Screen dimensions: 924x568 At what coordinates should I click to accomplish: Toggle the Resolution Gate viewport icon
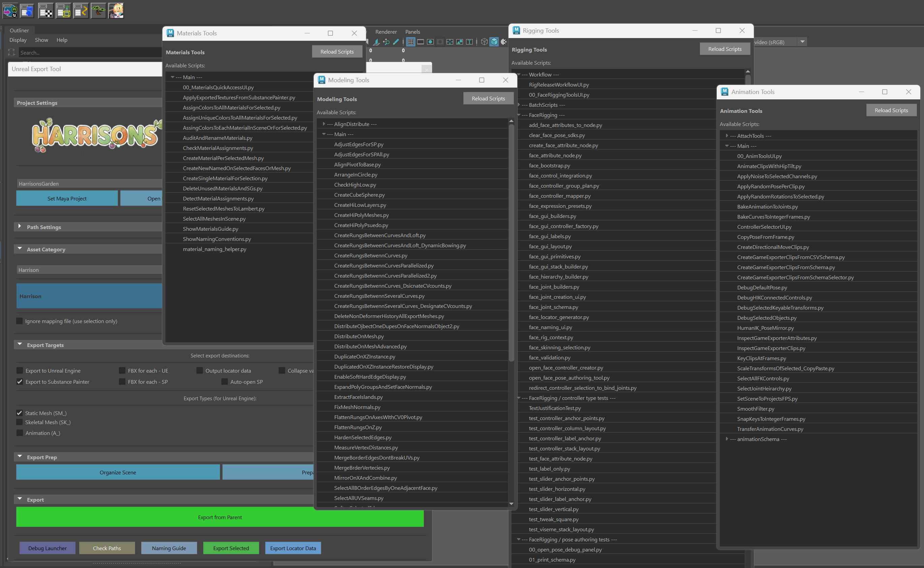[x=430, y=42]
